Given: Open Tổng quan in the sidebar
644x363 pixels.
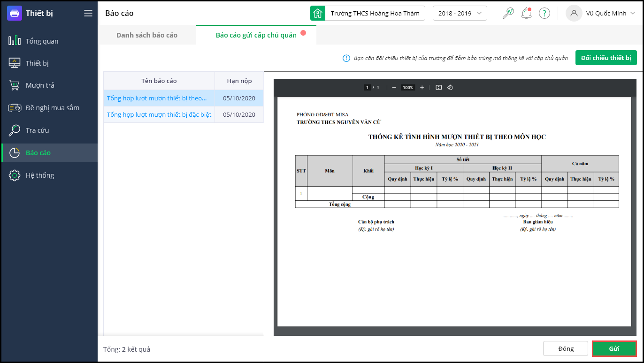Looking at the screenshot, I should 42,41.
